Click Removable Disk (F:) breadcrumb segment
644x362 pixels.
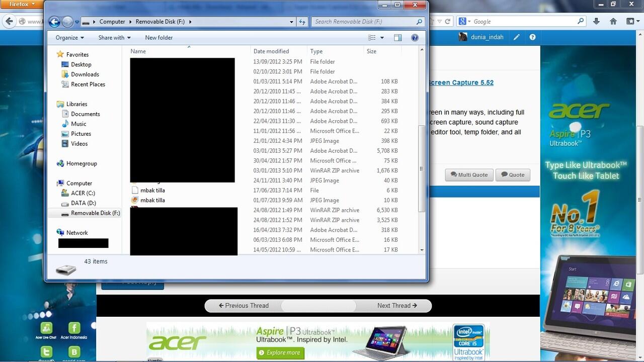(x=160, y=22)
